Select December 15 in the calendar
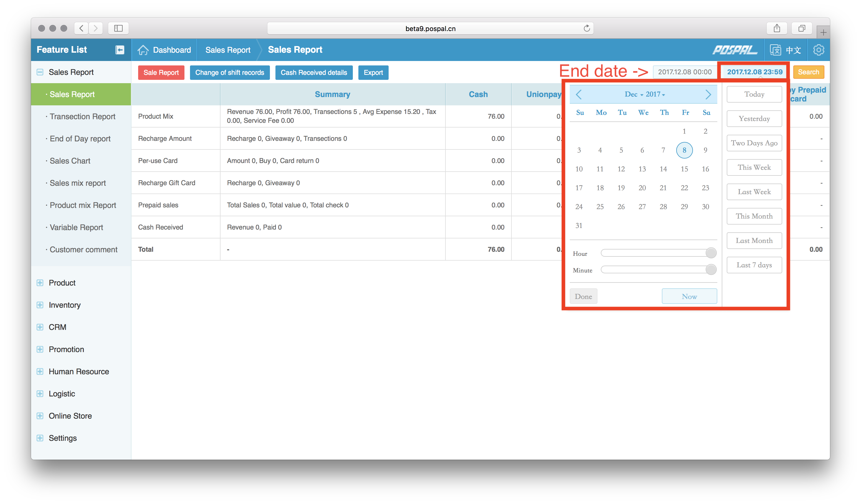Screen dimensions: 861x504 tap(684, 169)
